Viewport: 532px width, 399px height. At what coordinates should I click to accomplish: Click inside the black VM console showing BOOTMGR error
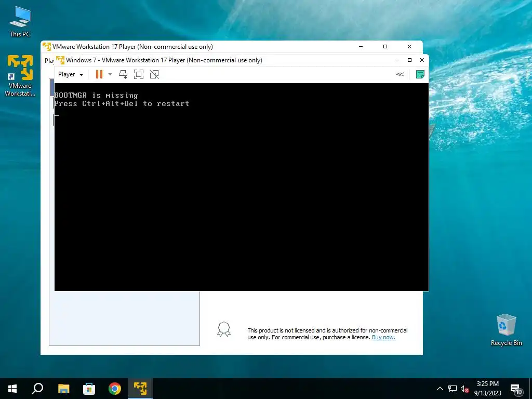click(242, 187)
